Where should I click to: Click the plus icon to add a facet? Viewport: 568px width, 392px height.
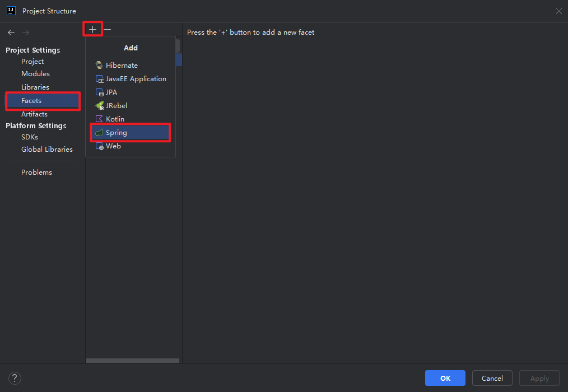click(93, 29)
